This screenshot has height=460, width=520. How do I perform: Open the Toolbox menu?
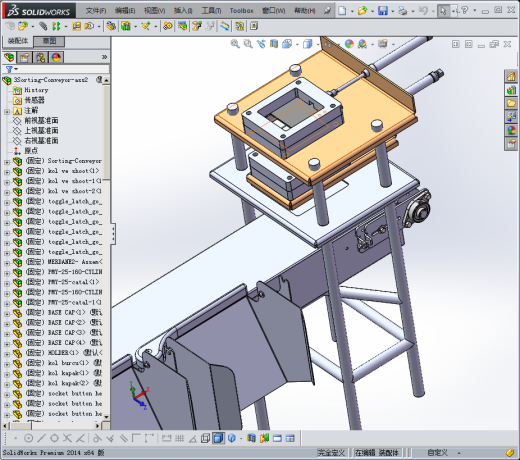point(241,11)
